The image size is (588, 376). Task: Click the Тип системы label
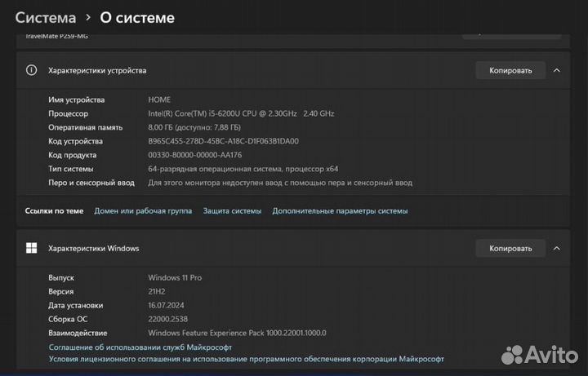(x=70, y=169)
